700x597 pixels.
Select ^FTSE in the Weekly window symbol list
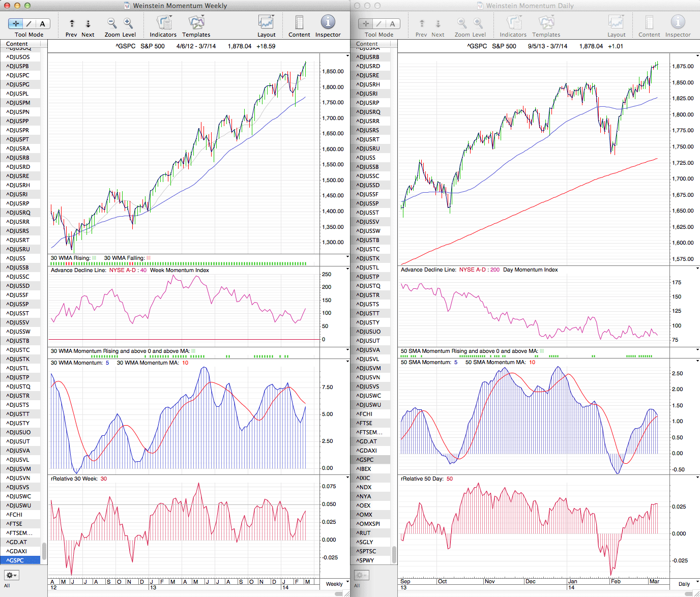pyautogui.click(x=15, y=524)
